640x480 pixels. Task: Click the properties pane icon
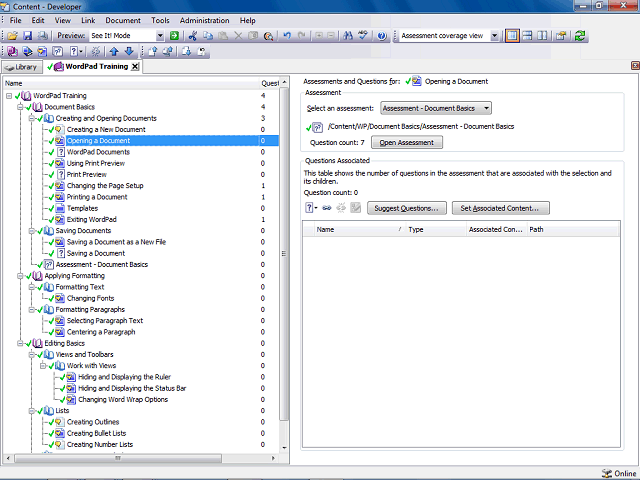click(561, 36)
